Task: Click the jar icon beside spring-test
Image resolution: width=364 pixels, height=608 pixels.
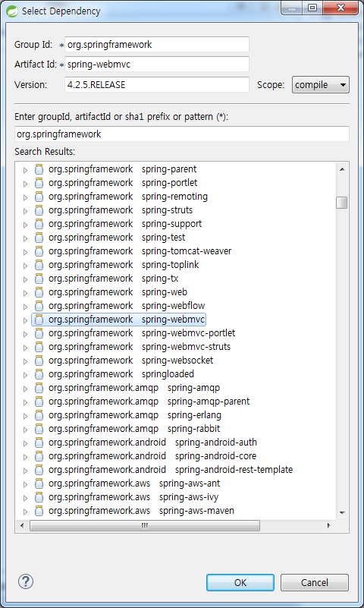Action: coord(39,238)
